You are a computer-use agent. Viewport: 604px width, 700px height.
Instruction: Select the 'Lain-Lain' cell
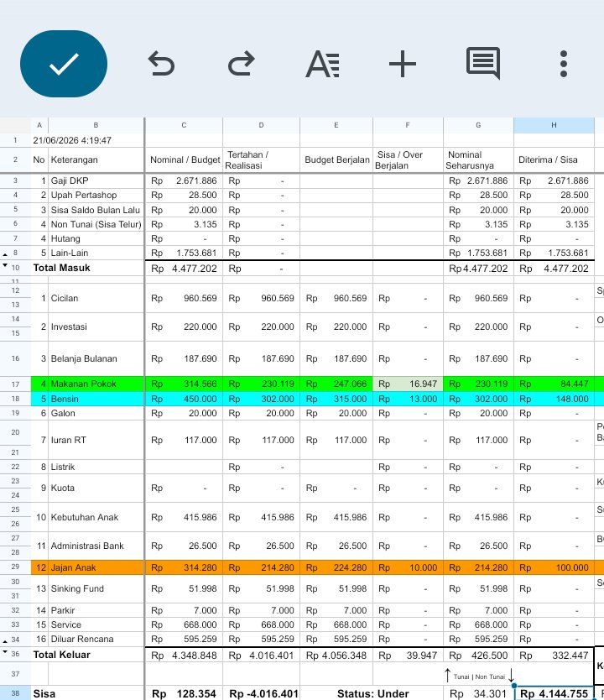click(x=96, y=253)
